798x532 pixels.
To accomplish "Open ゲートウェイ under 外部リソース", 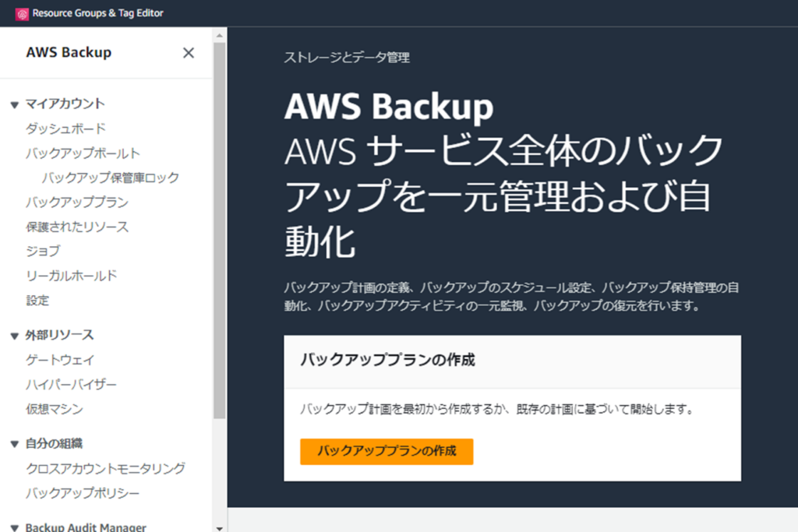I will click(x=60, y=360).
